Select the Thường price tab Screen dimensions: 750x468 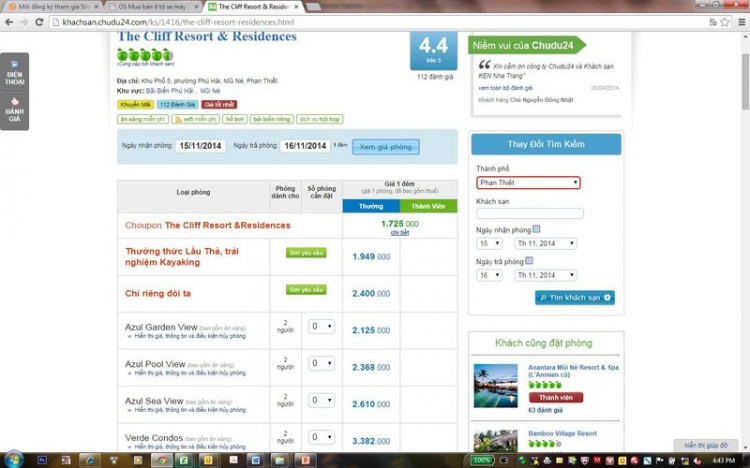click(371, 206)
